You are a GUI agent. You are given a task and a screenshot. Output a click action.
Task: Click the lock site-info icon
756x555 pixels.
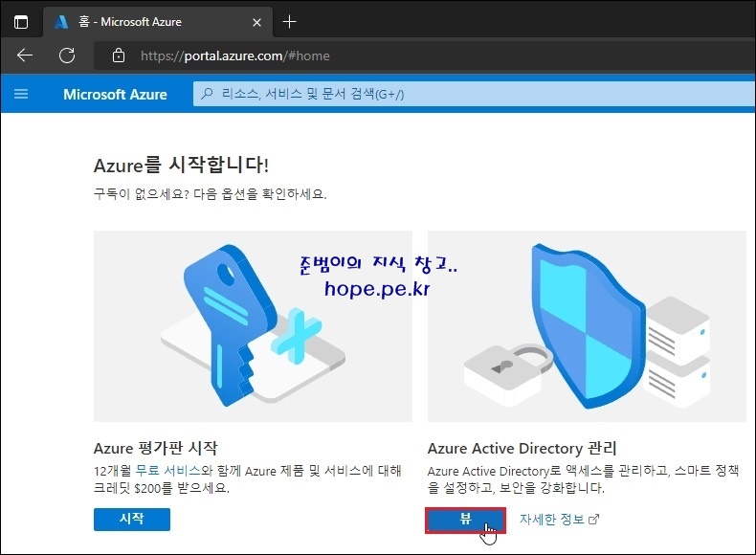pos(118,55)
